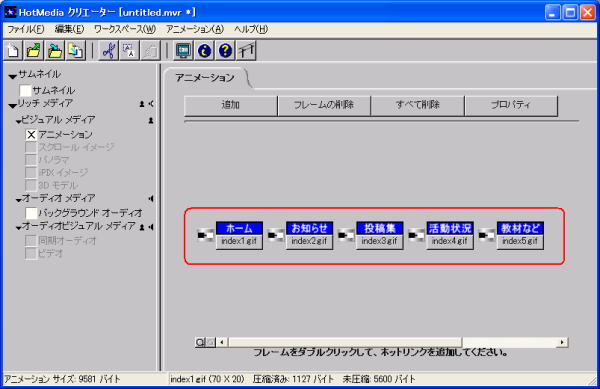600x389 pixels.
Task: Click the magnifier zoom icon beside the scrollbar
Action: (201, 342)
